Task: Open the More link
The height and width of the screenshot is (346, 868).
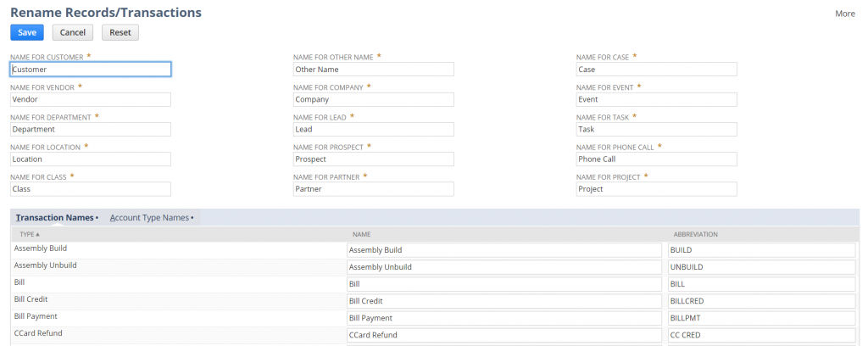Action: [845, 14]
